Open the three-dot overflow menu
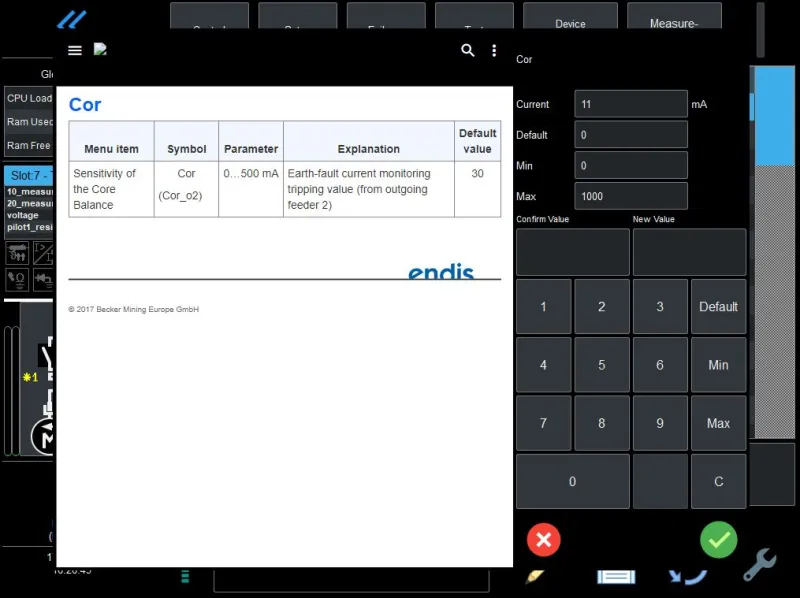Viewport: 800px width, 598px height. click(x=494, y=50)
